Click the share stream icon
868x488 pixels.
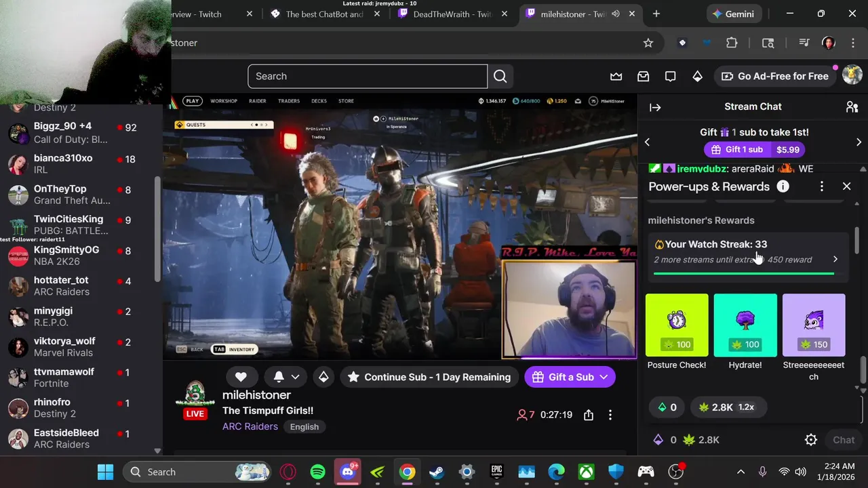point(589,415)
